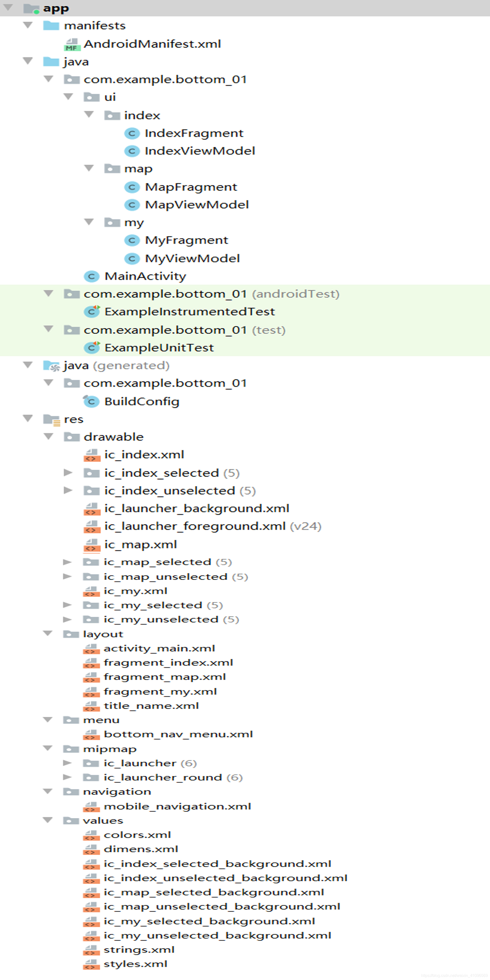The image size is (490, 980).
Task: Collapse the index package arrow
Action: (89, 114)
